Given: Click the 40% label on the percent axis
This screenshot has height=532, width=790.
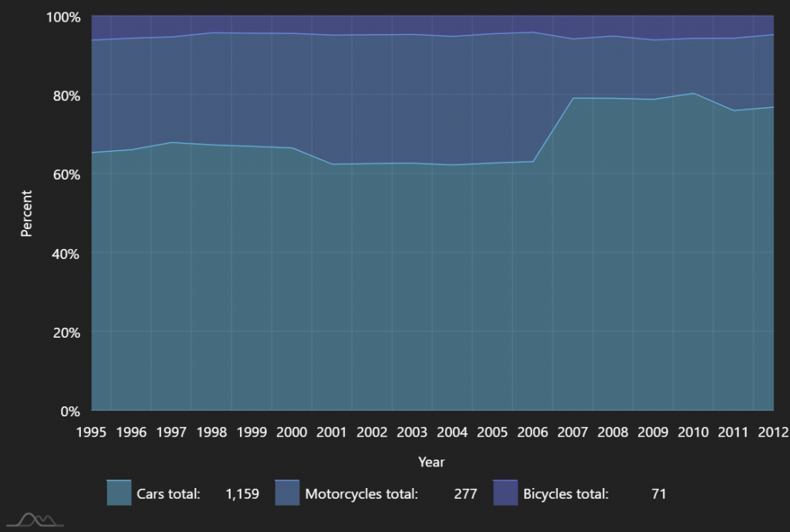Looking at the screenshot, I should 67,254.
